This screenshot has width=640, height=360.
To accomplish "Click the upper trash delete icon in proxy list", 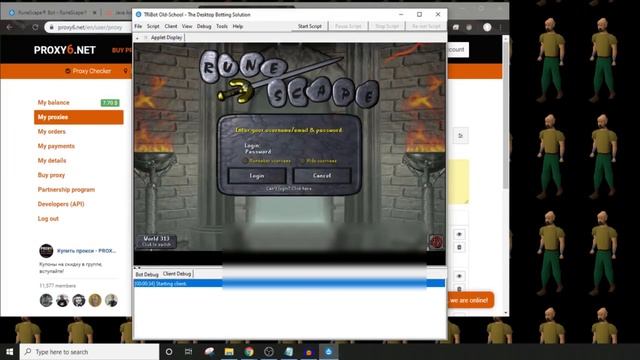I will click(x=459, y=247).
